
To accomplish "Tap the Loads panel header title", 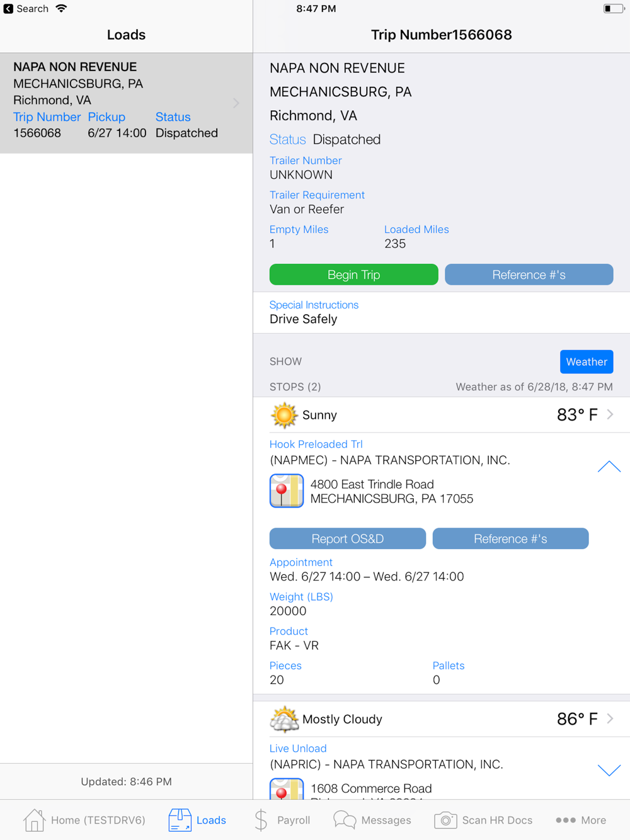I will (x=126, y=35).
